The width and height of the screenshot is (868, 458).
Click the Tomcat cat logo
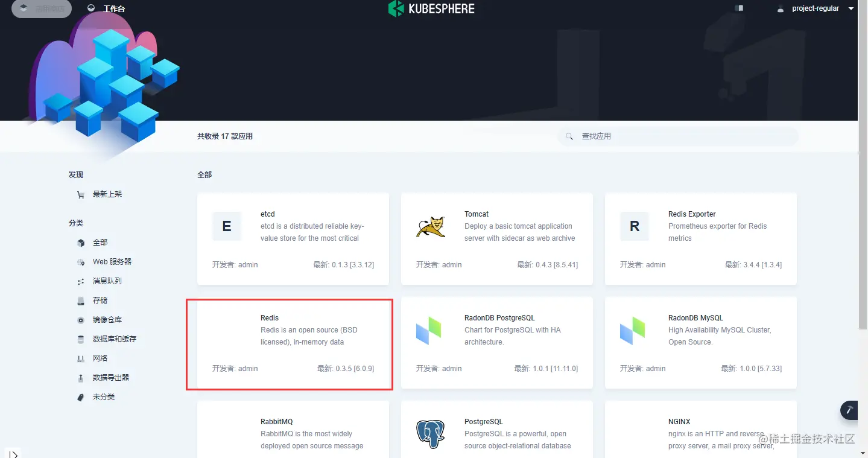tap(431, 226)
